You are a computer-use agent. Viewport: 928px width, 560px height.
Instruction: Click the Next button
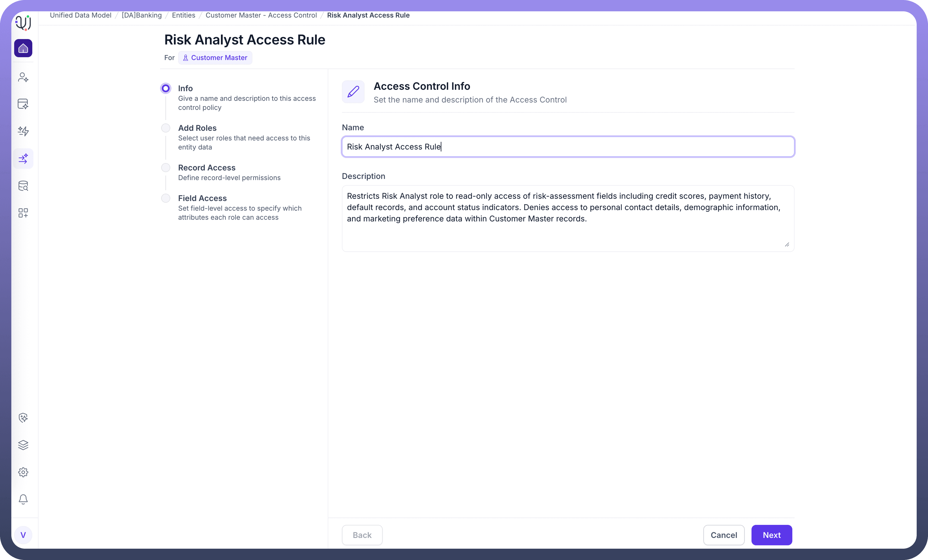771,535
